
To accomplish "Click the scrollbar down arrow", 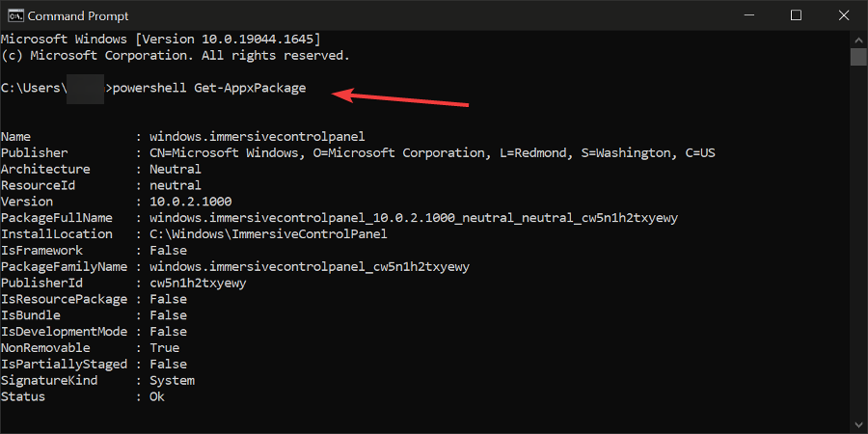I will click(x=858, y=425).
